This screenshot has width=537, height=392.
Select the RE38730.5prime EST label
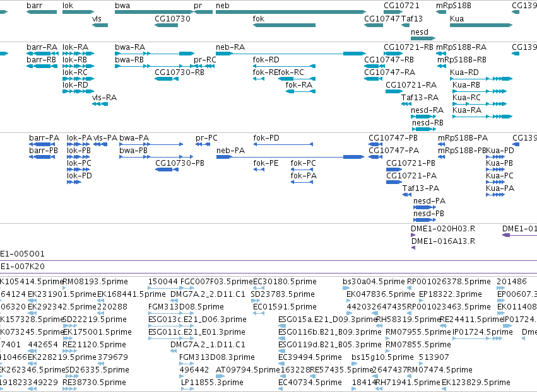pos(94,382)
